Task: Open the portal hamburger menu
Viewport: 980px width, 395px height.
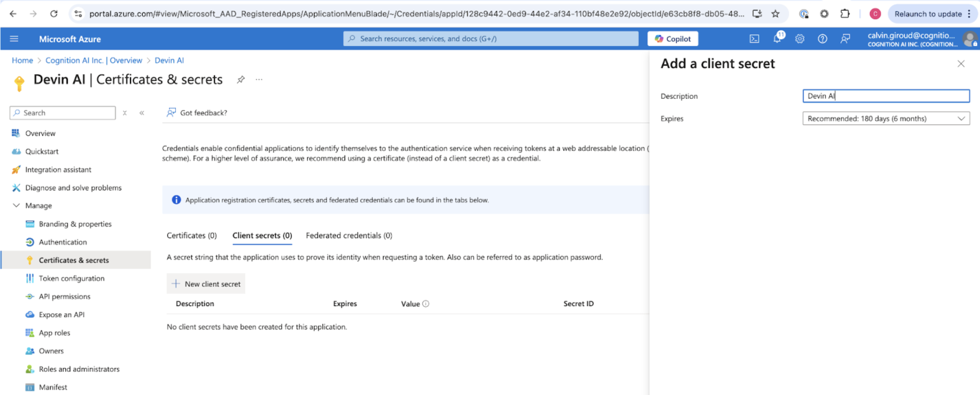Action: [14, 39]
